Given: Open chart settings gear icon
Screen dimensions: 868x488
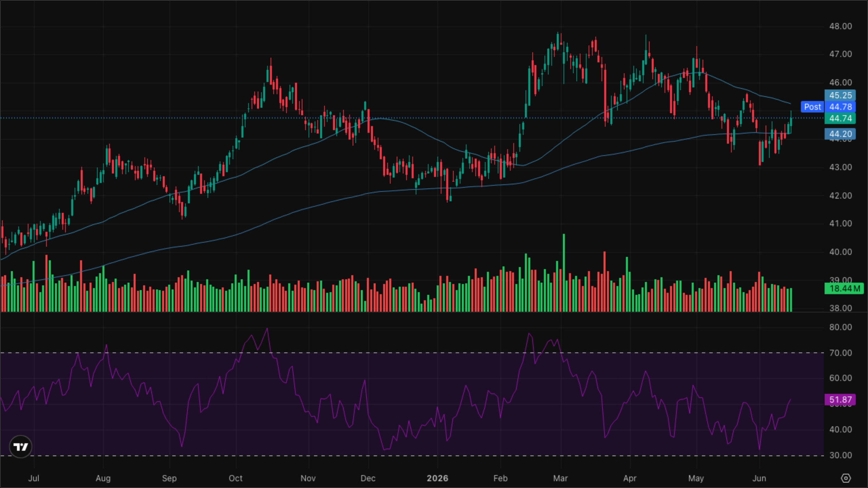Looking at the screenshot, I should [846, 478].
